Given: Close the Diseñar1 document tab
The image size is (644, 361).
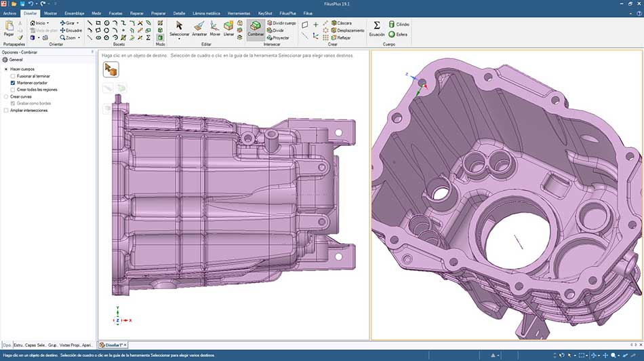Looking at the screenshot, I should [x=125, y=345].
